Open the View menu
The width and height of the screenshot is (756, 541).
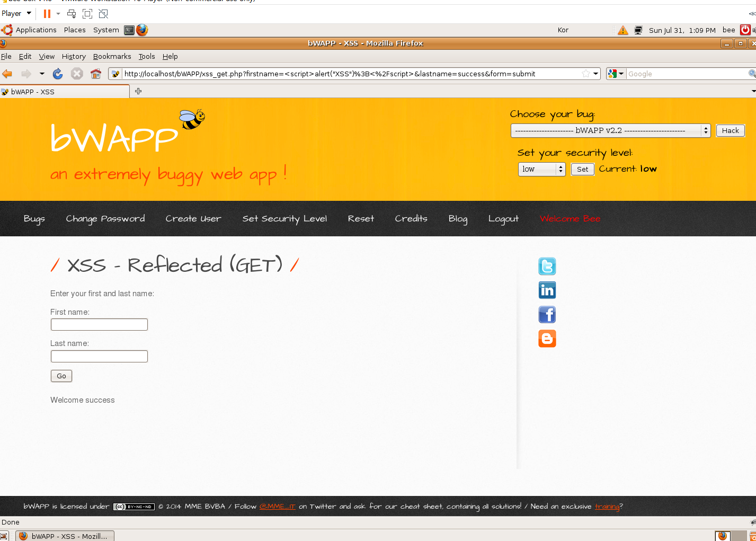[x=47, y=56]
